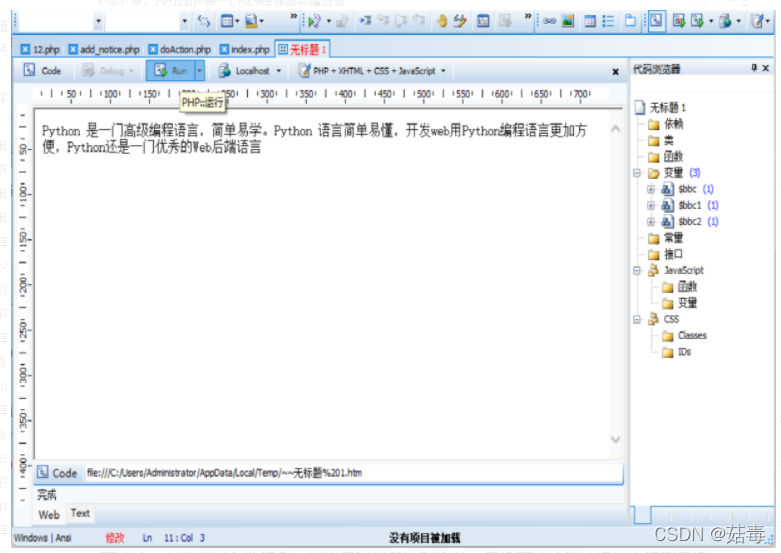This screenshot has width=781, height=553.
Task: Close the preview pane with the X
Action: 616,72
